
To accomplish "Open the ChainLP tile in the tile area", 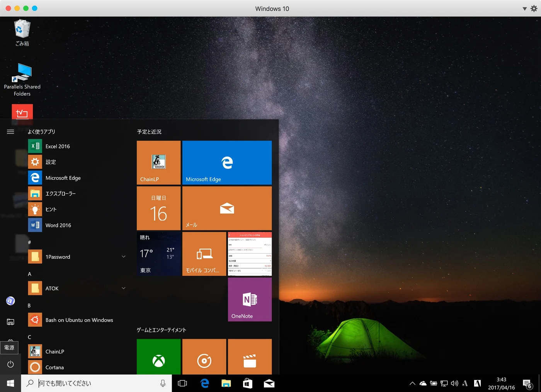I will click(158, 163).
